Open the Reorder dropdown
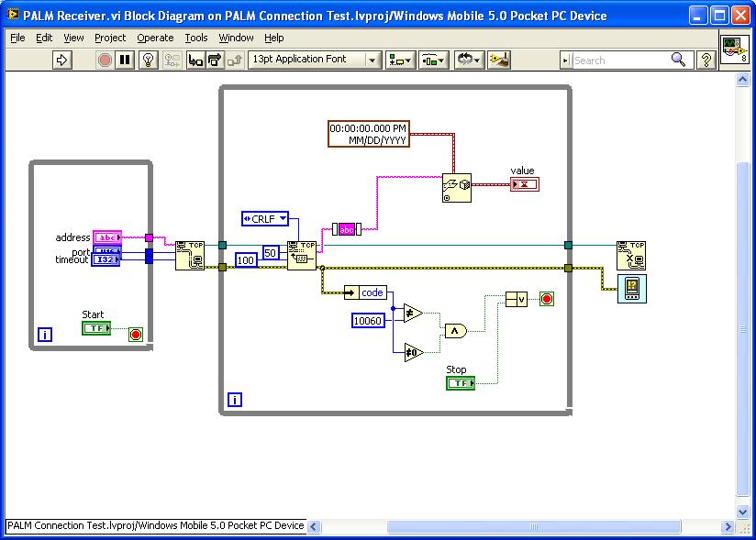The width and height of the screenshot is (756, 540). pyautogui.click(x=469, y=60)
